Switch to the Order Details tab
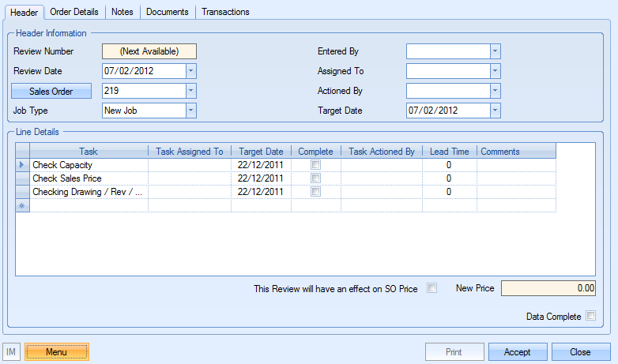 point(74,12)
